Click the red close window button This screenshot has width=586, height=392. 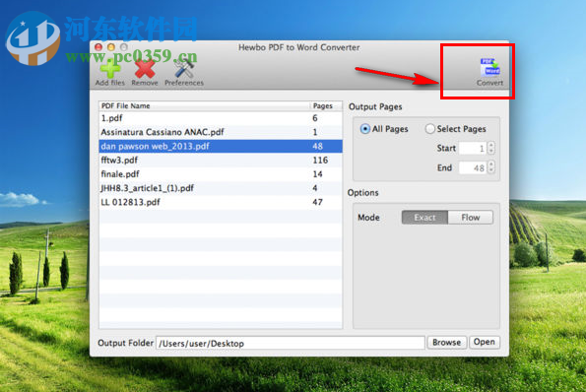pyautogui.click(x=98, y=47)
